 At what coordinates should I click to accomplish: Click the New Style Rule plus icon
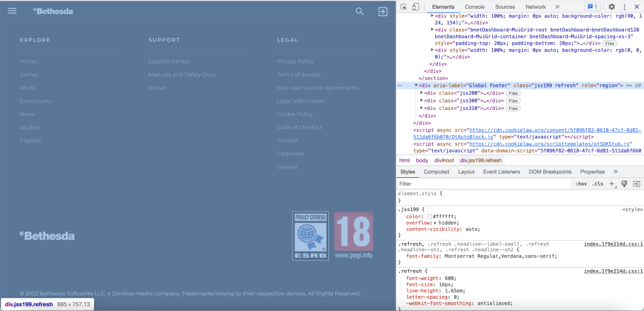pos(612,184)
